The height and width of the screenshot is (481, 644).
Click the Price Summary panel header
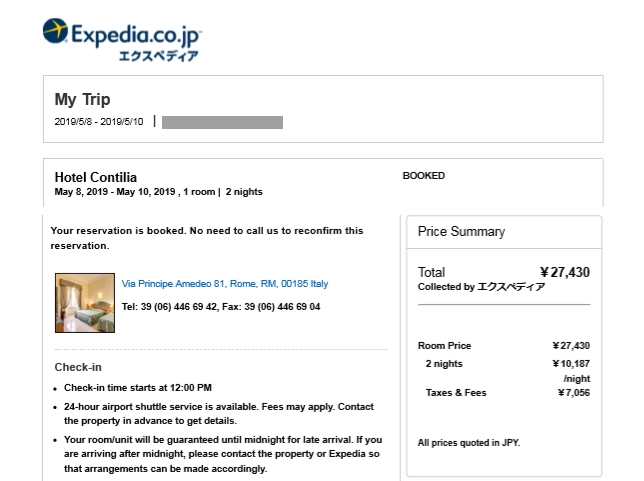tap(461, 232)
